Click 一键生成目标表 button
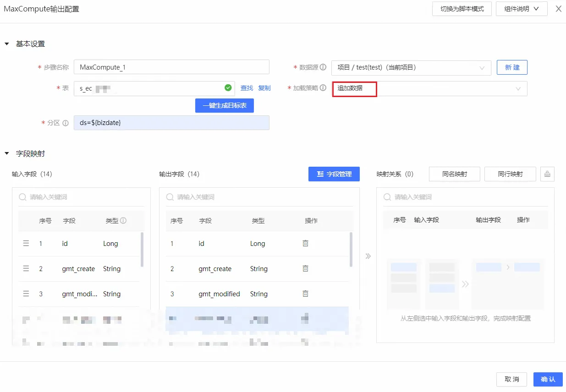The height and width of the screenshot is (392, 566). point(225,105)
